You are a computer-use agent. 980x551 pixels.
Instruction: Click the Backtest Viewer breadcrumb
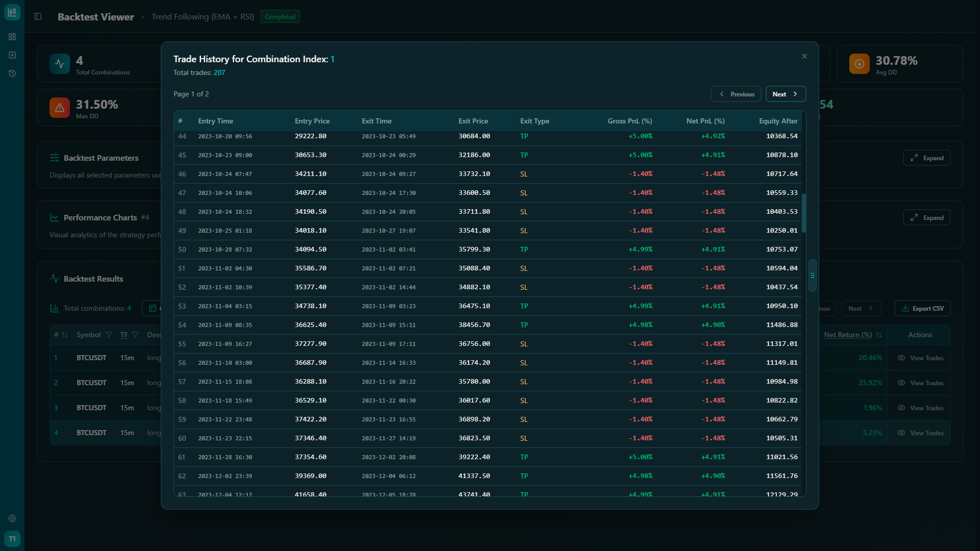(x=96, y=17)
